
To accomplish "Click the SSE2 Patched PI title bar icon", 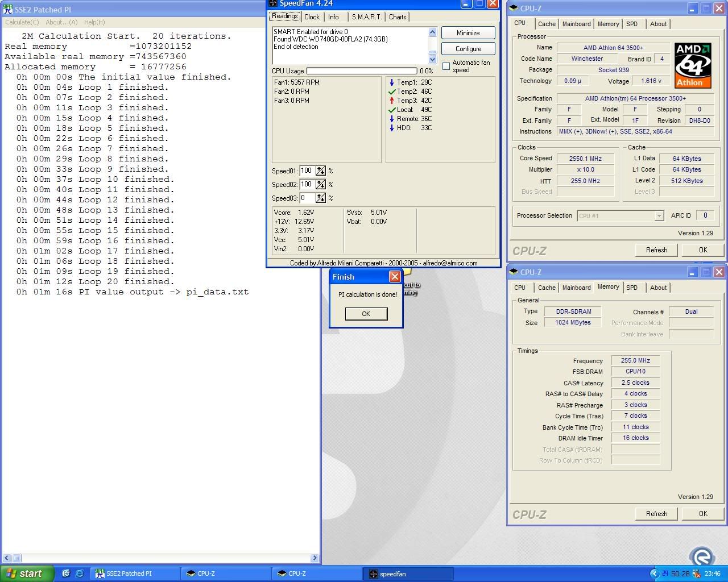I will click(8, 10).
